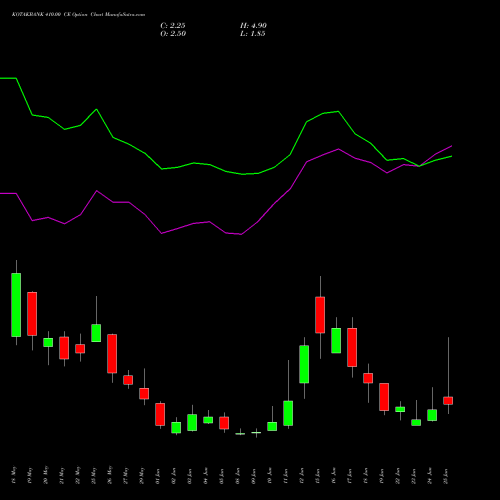
Task: Select the open value 'O: 2.50'
Action: [173, 34]
